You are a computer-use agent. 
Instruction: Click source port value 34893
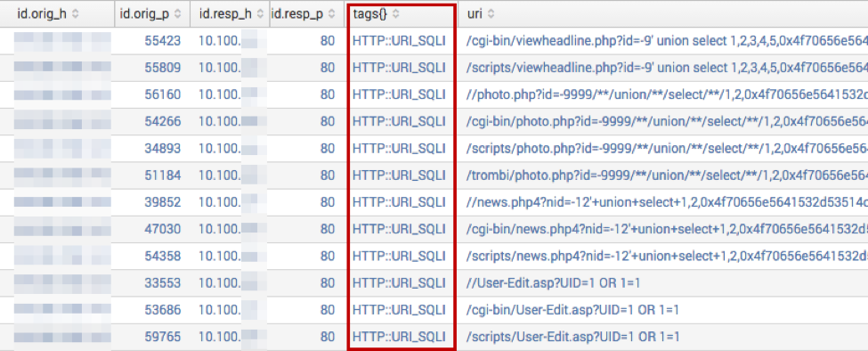[x=163, y=149]
